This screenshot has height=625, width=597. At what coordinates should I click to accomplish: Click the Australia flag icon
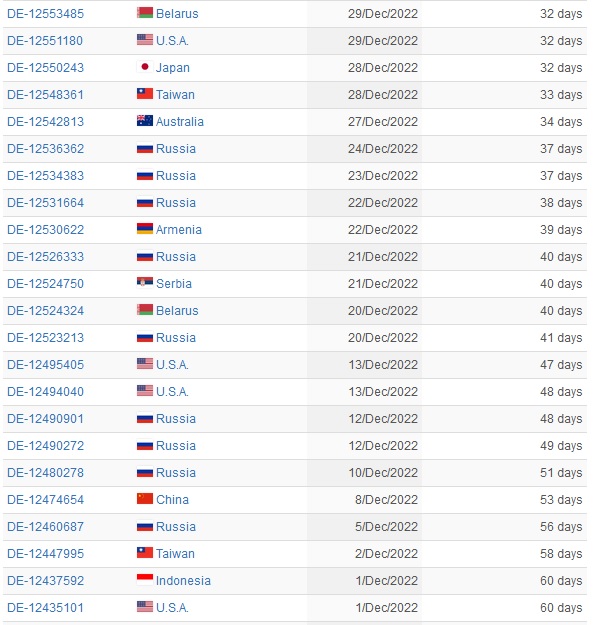click(x=145, y=121)
